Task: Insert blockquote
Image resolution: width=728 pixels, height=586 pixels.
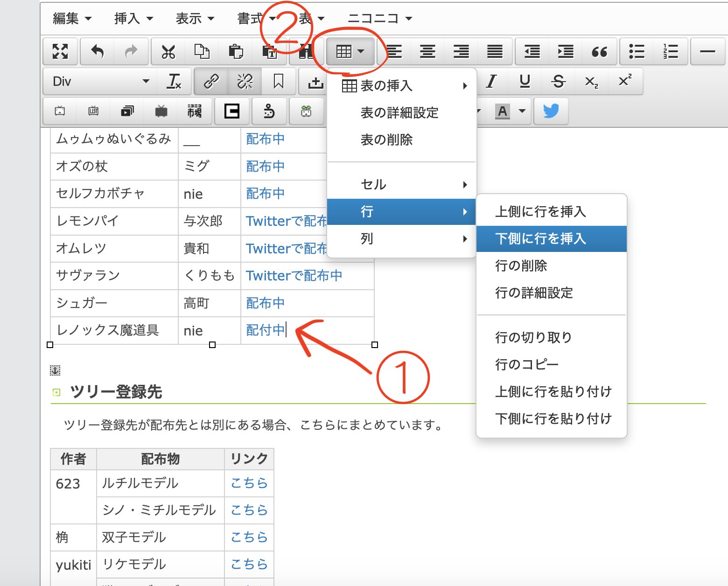Action: point(599,51)
